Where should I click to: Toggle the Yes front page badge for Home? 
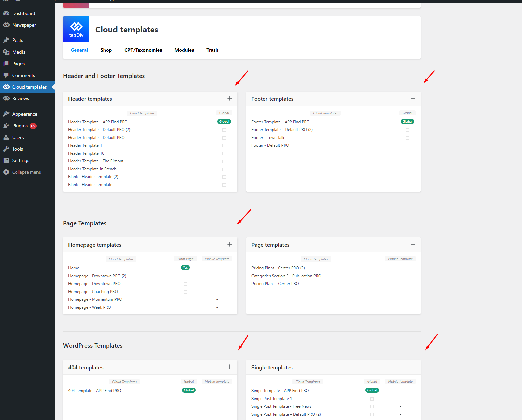pyautogui.click(x=185, y=268)
